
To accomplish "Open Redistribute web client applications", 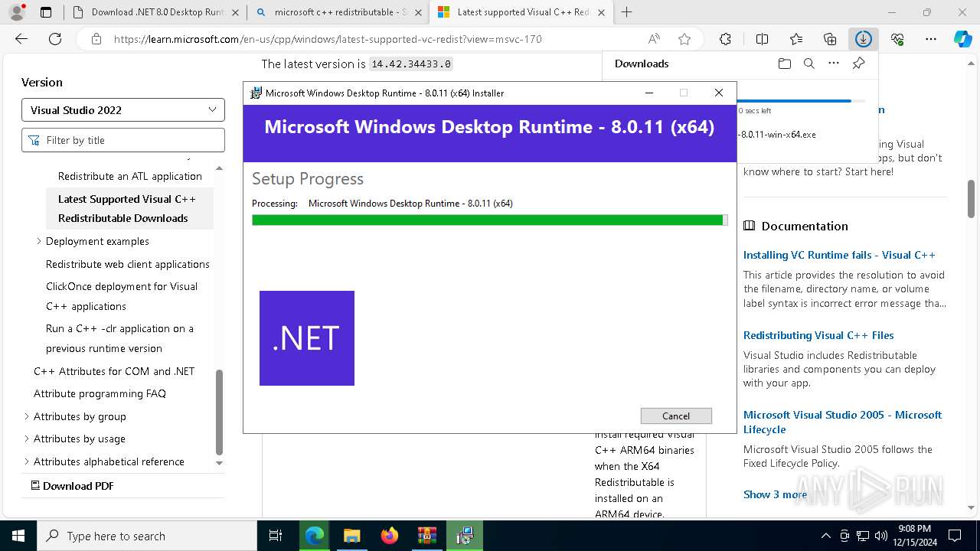I will (128, 264).
